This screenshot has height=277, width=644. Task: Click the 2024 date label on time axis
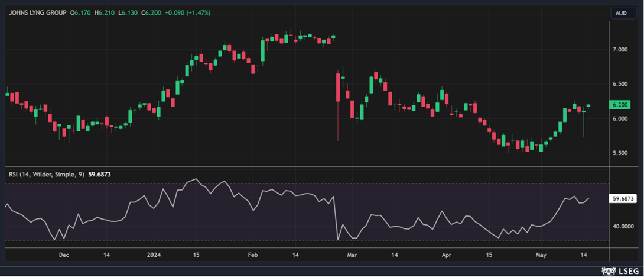pyautogui.click(x=155, y=255)
